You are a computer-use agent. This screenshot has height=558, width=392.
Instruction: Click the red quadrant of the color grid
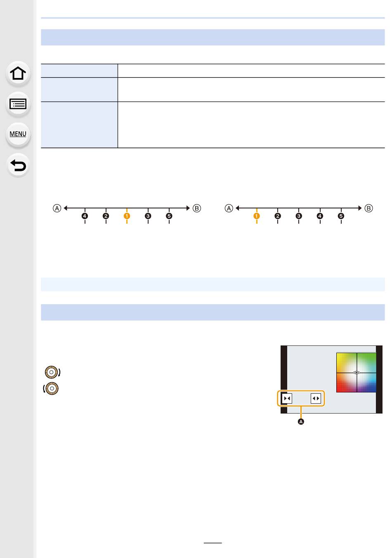tap(347, 382)
